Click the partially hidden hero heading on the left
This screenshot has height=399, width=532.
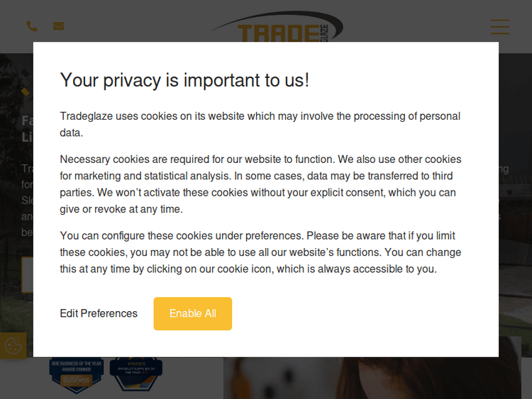click(27, 128)
